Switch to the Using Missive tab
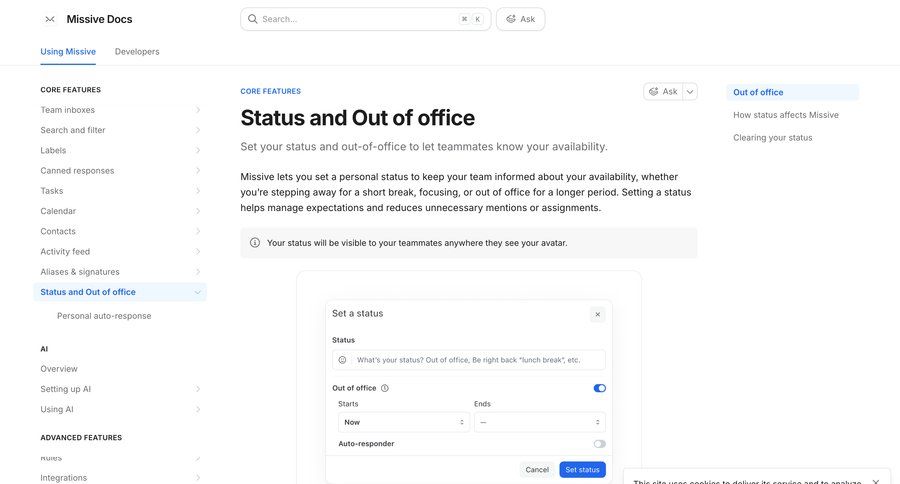Viewport: 900px width, 484px height. (x=68, y=52)
